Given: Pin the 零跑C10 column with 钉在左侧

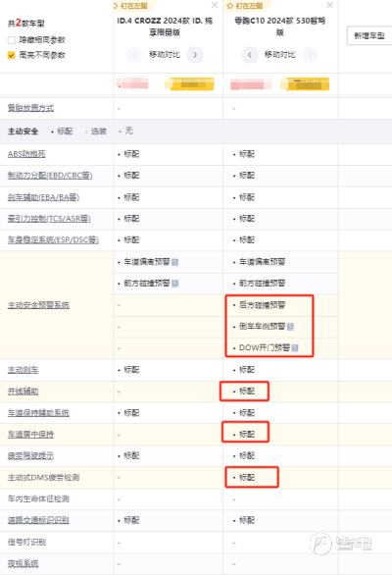Looking at the screenshot, I should (245, 6).
